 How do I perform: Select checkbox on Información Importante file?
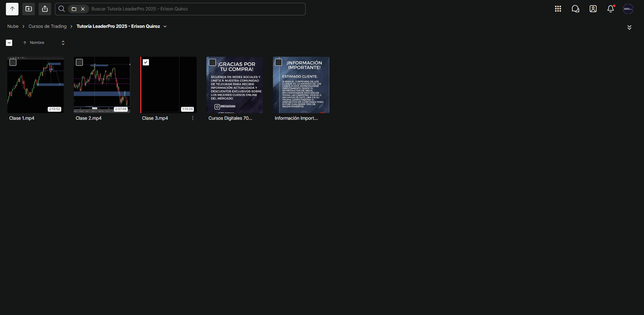click(x=278, y=62)
